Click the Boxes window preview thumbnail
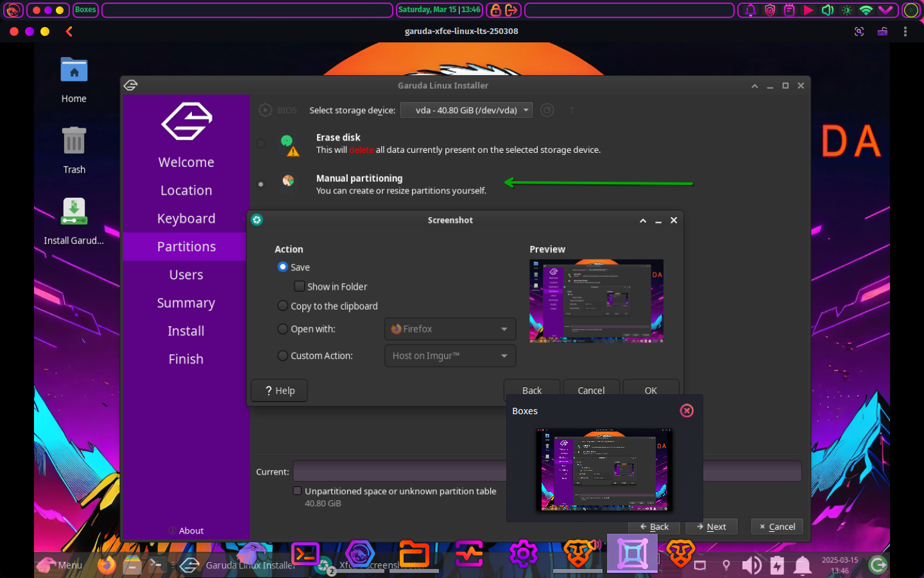The width and height of the screenshot is (924, 578). 603,470
